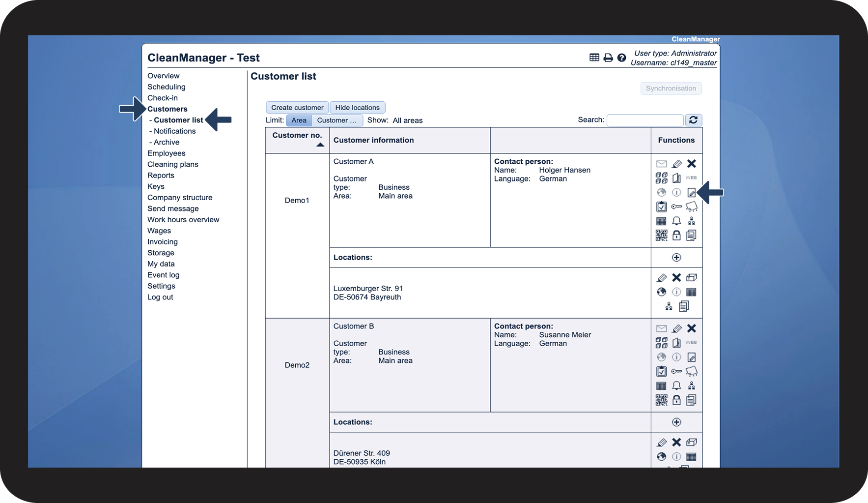Click the edit pencil for Customer B
Viewport: 868px width, 503px height.
coord(677,328)
